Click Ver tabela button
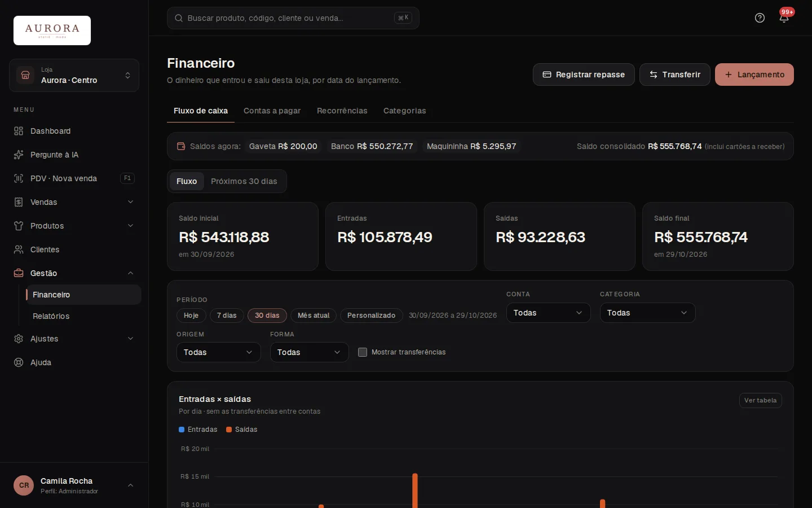812x508 pixels. [x=760, y=400]
